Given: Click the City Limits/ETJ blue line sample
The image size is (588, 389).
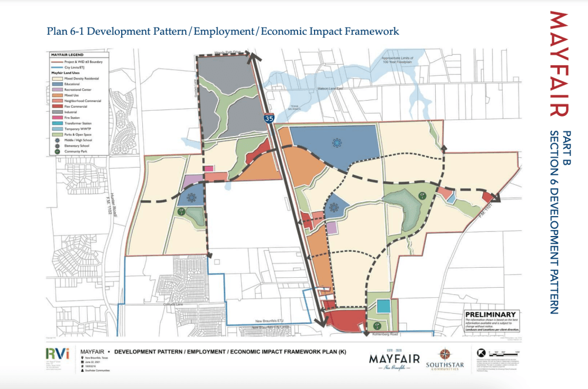Looking at the screenshot, I should [x=58, y=67].
